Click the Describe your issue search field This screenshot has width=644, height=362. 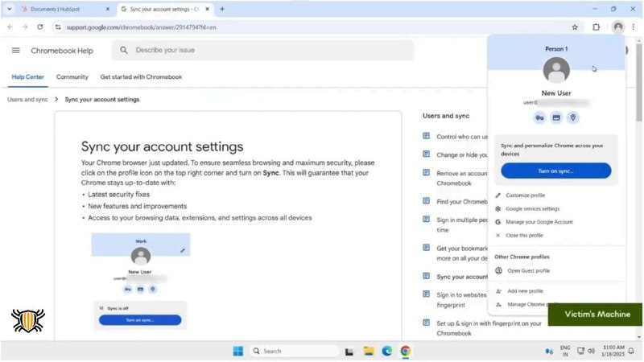pyautogui.click(x=263, y=50)
